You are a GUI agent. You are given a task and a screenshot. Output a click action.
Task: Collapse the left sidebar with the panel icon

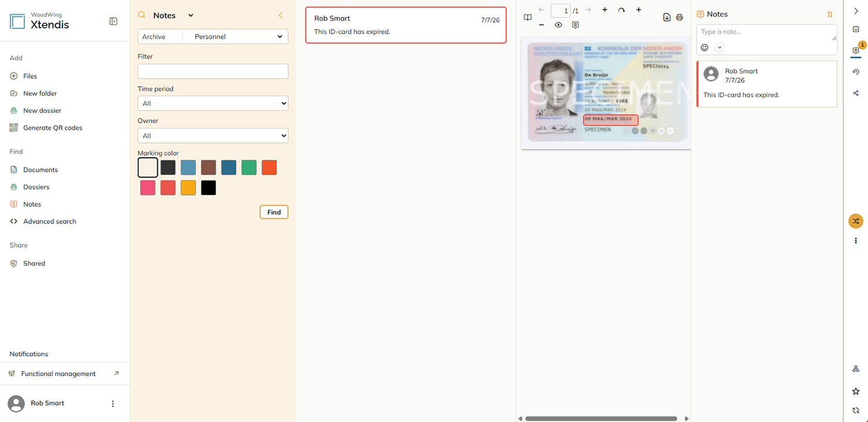click(x=113, y=21)
